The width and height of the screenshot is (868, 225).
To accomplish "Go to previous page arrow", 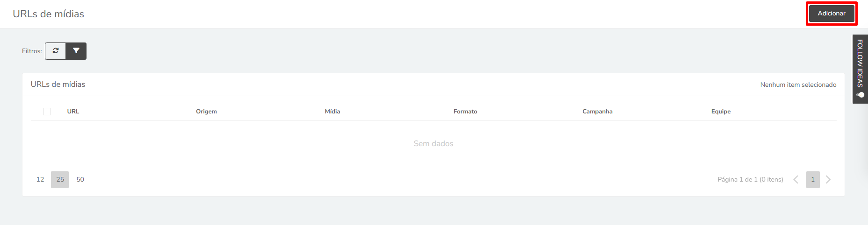I will (x=796, y=180).
